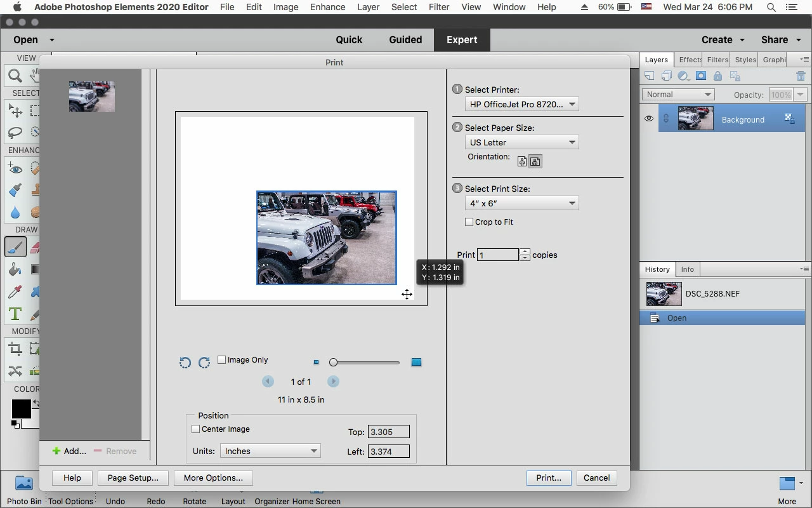Rotate image left in print preview

185,363
